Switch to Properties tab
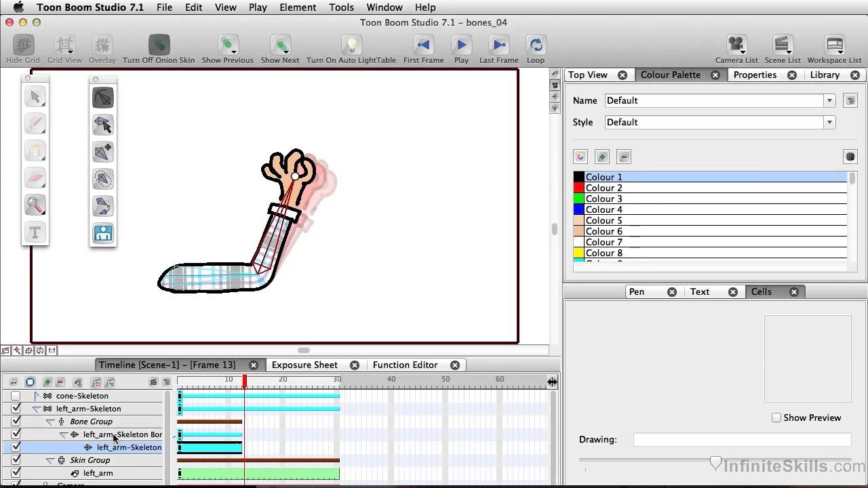This screenshot has width=868, height=488. tap(755, 75)
